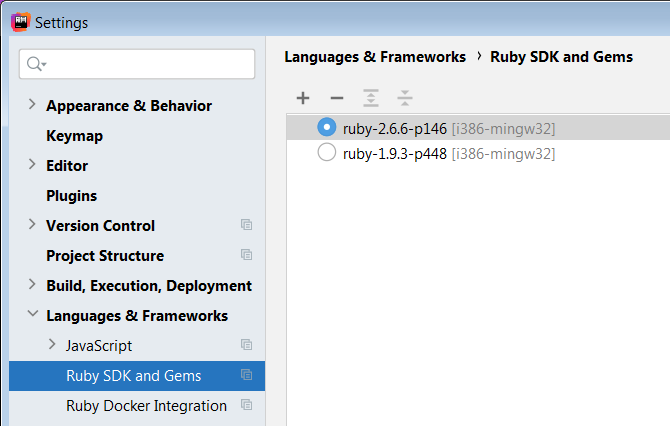Click Ruby SDK and Gems breadcrumb heading
This screenshot has width=670, height=426.
[561, 57]
